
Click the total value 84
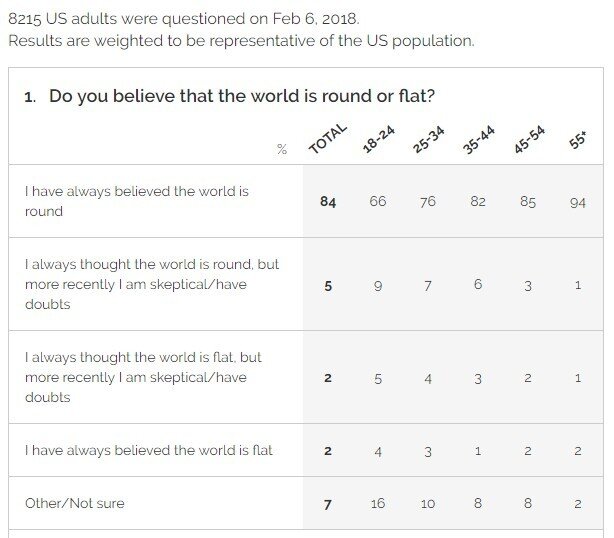click(328, 202)
